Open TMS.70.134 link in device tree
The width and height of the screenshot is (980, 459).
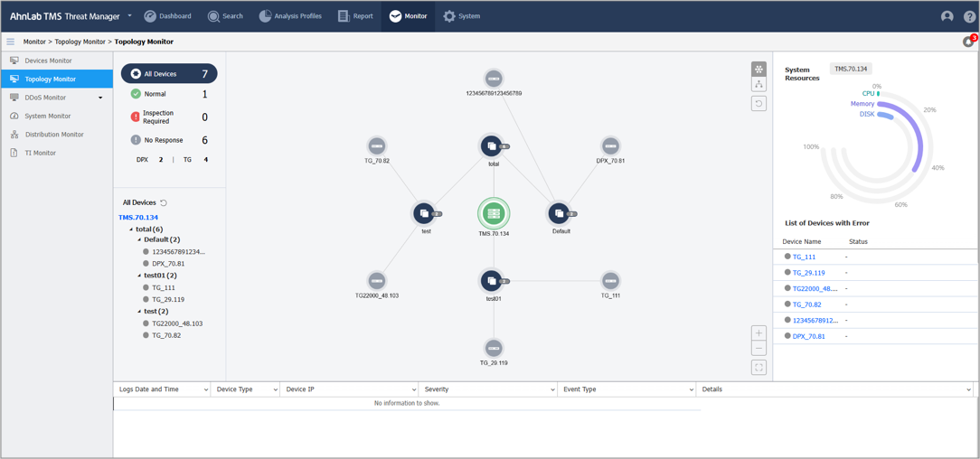(138, 218)
